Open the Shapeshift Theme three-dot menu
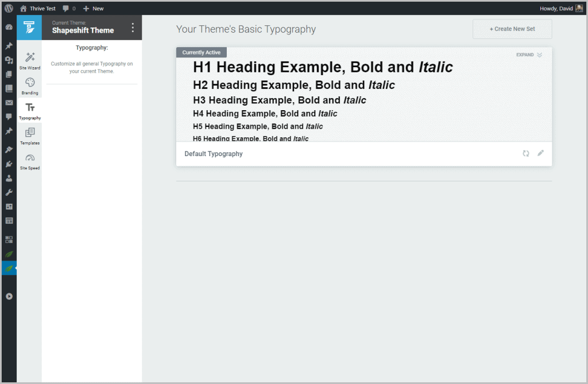 coord(133,28)
